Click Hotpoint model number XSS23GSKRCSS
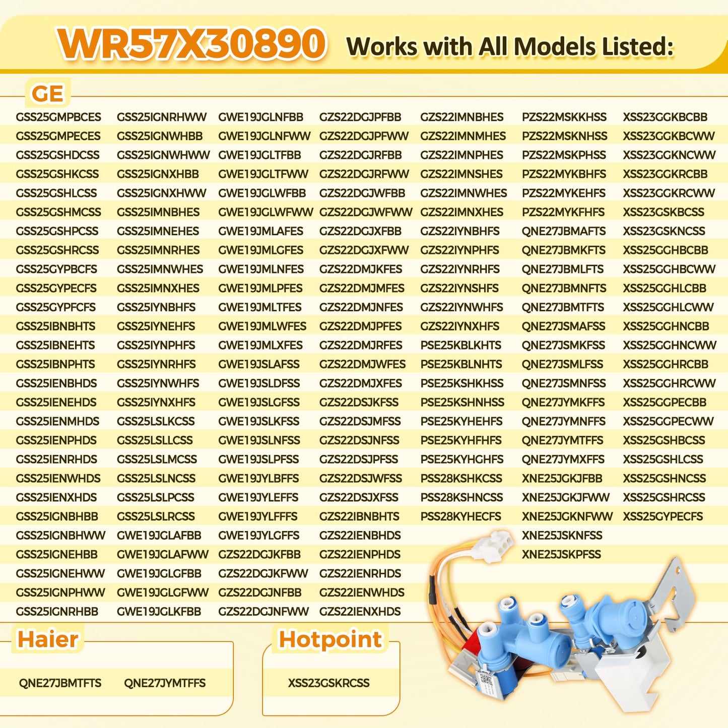 click(328, 683)
